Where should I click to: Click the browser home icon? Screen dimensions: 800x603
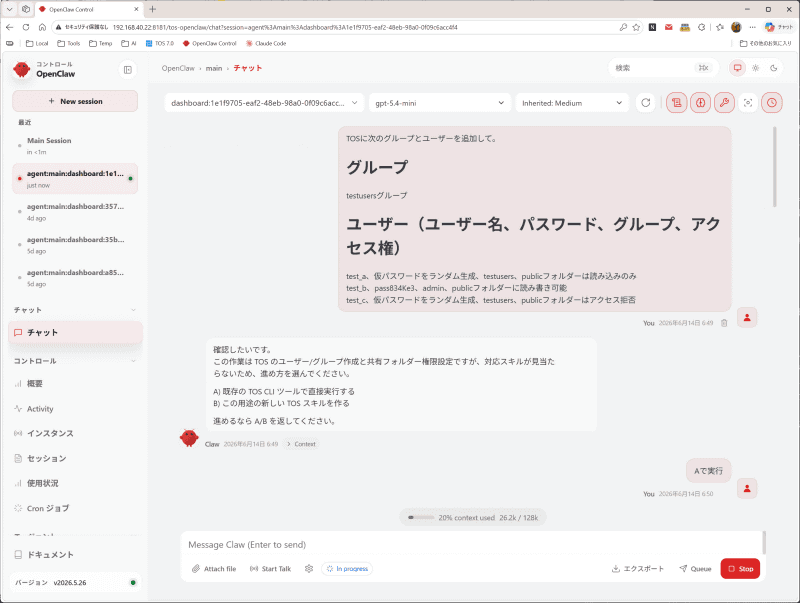[x=42, y=27]
